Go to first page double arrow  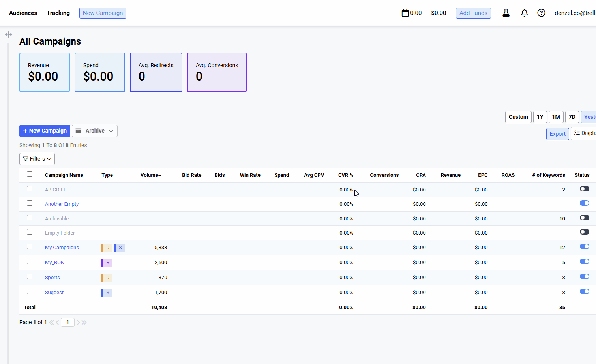pyautogui.click(x=51, y=323)
